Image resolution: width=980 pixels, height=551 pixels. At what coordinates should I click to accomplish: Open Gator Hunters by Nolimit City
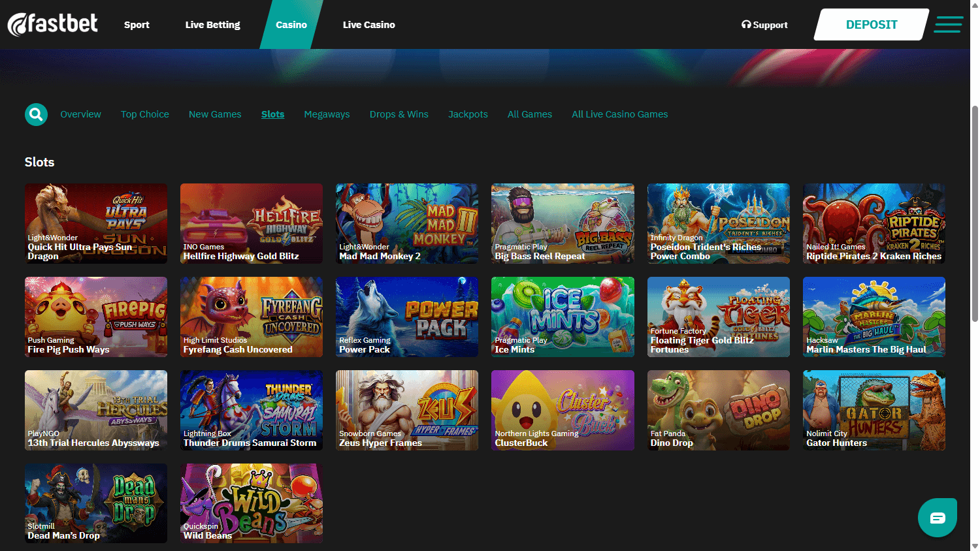pyautogui.click(x=874, y=410)
